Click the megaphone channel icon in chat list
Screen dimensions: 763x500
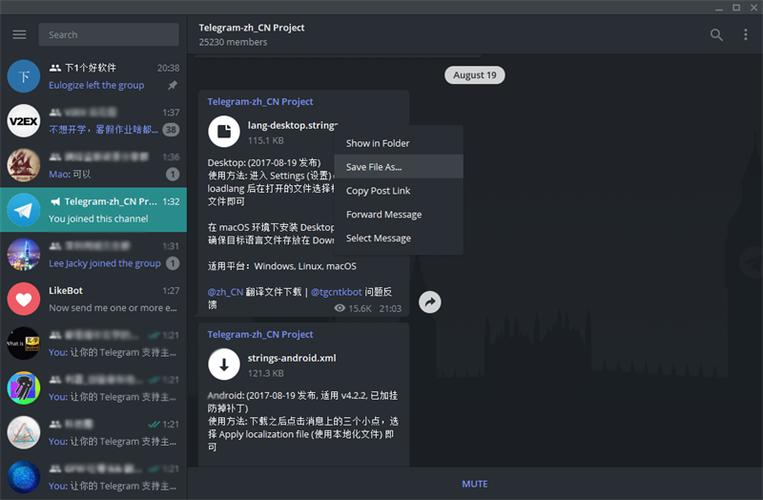tap(55, 201)
